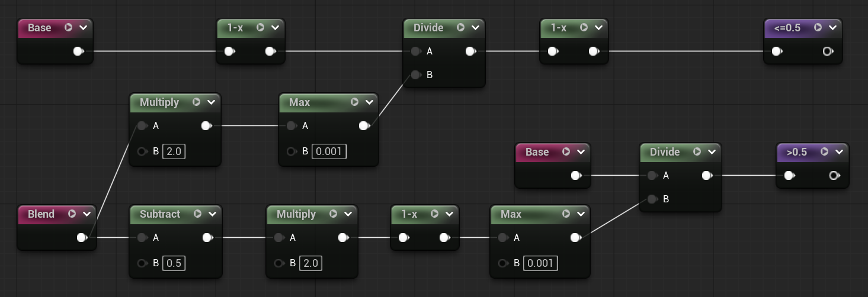
Task: Click chevron on 1-x node feeding <=0.5
Action: (599, 28)
